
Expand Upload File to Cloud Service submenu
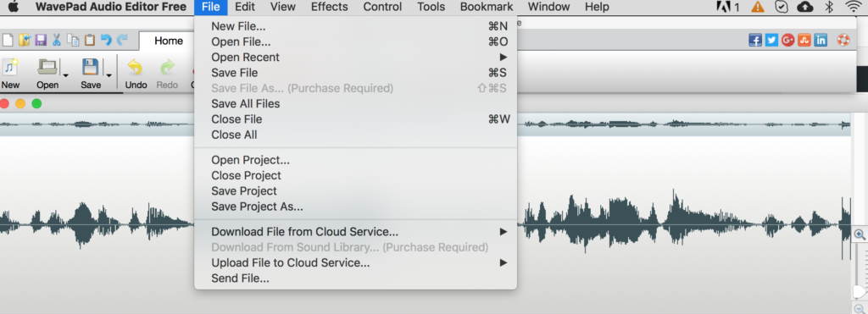pyautogui.click(x=504, y=263)
